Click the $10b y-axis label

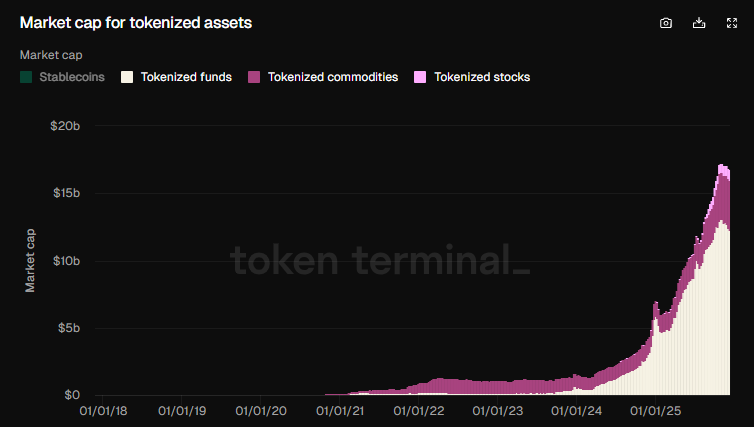pos(66,260)
